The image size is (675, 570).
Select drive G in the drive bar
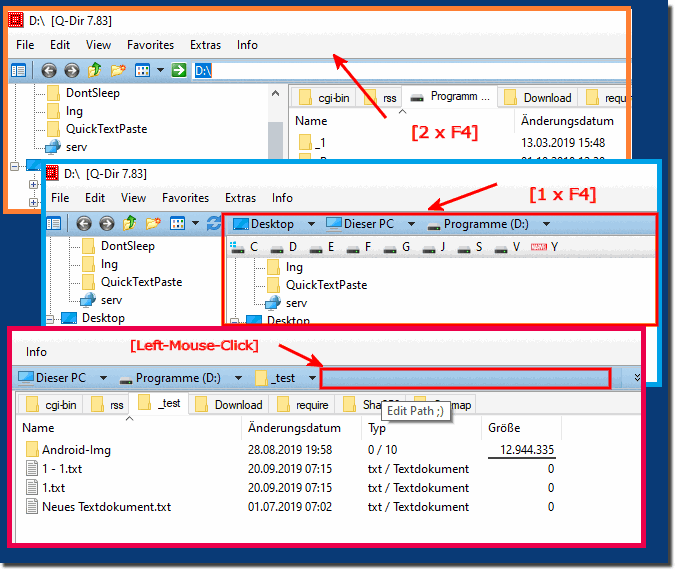pyautogui.click(x=396, y=247)
